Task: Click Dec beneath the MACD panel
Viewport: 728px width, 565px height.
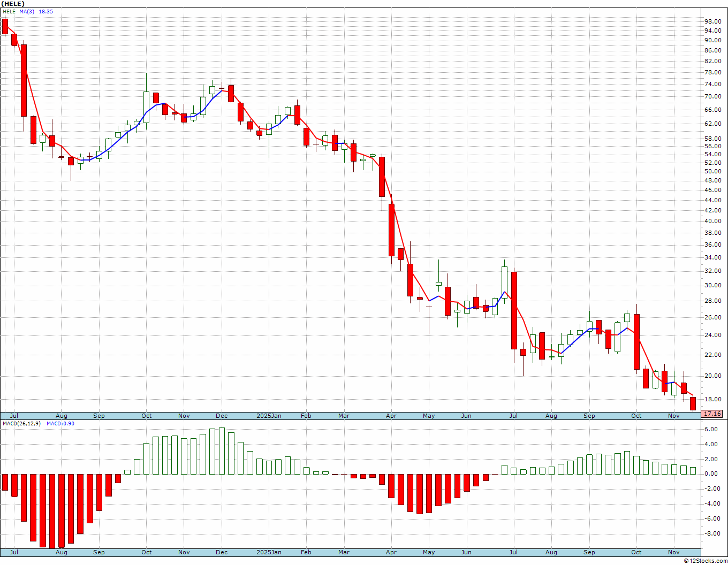Action: tap(222, 552)
